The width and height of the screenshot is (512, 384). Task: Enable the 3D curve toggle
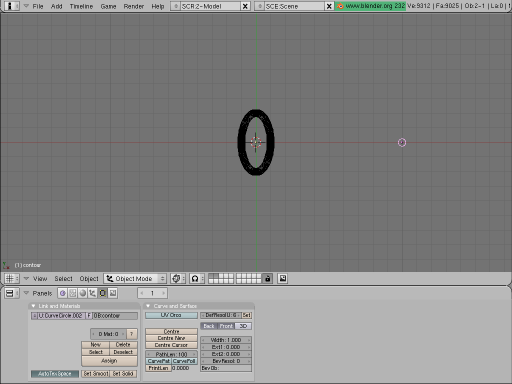(243, 326)
